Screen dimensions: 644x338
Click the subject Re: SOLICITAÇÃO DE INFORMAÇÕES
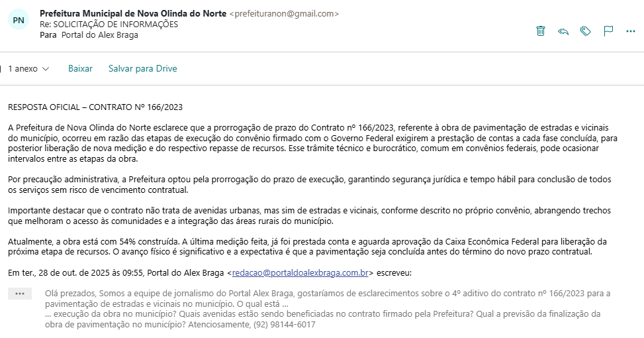(x=109, y=25)
